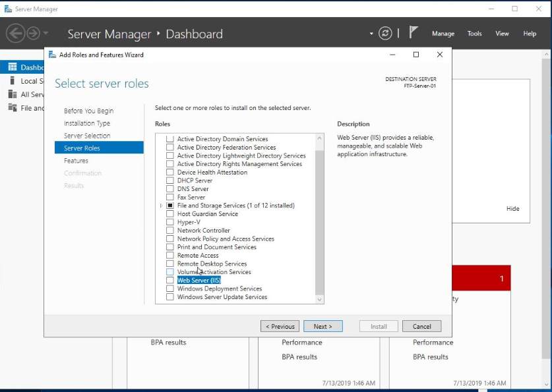
Task: Enable the DNS Server role checkbox
Action: point(170,189)
